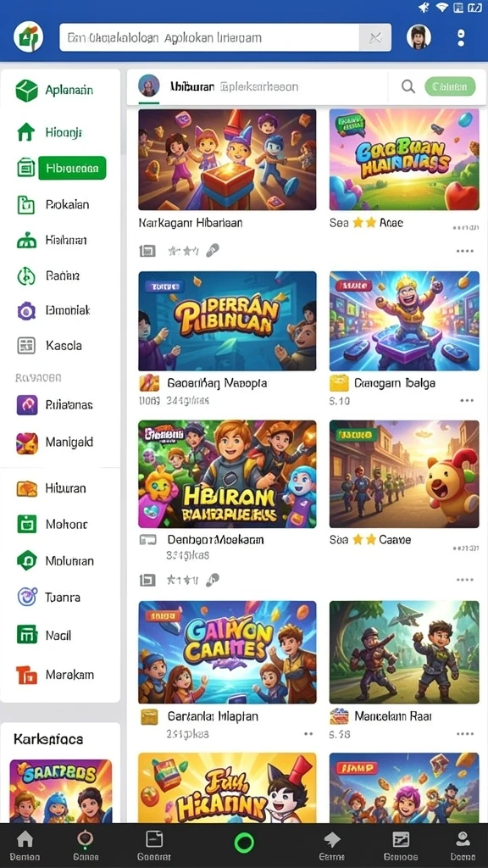Open the user profile avatar
Image resolution: width=488 pixels, height=868 pixels.
pyautogui.click(x=419, y=37)
